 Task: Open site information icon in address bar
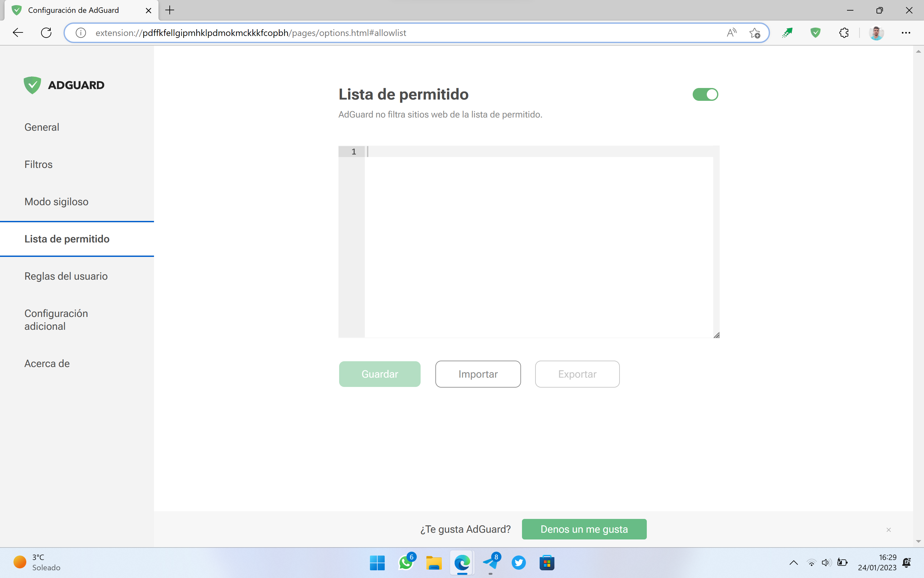(81, 33)
